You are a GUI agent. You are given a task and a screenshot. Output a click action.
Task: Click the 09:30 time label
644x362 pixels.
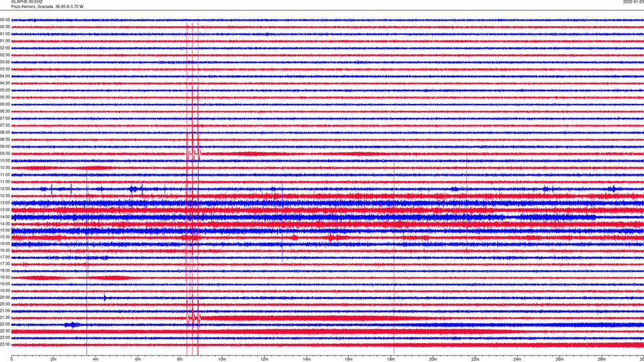coord(5,154)
